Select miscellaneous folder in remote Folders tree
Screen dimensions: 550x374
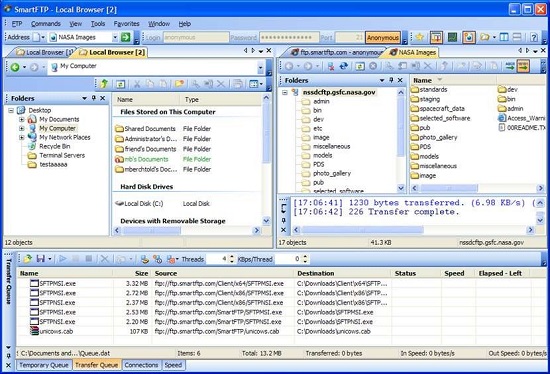326,146
